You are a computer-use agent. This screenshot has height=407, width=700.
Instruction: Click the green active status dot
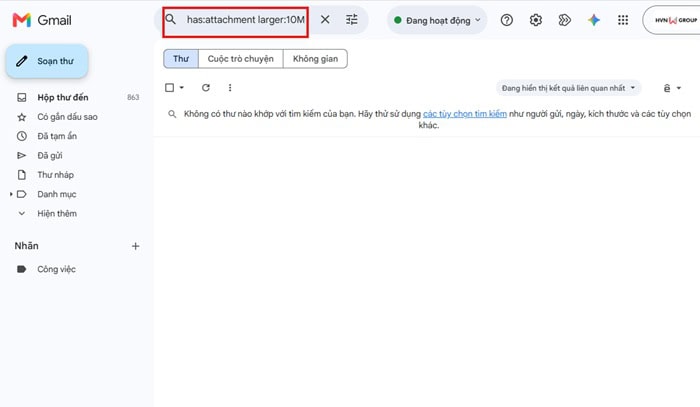click(397, 20)
